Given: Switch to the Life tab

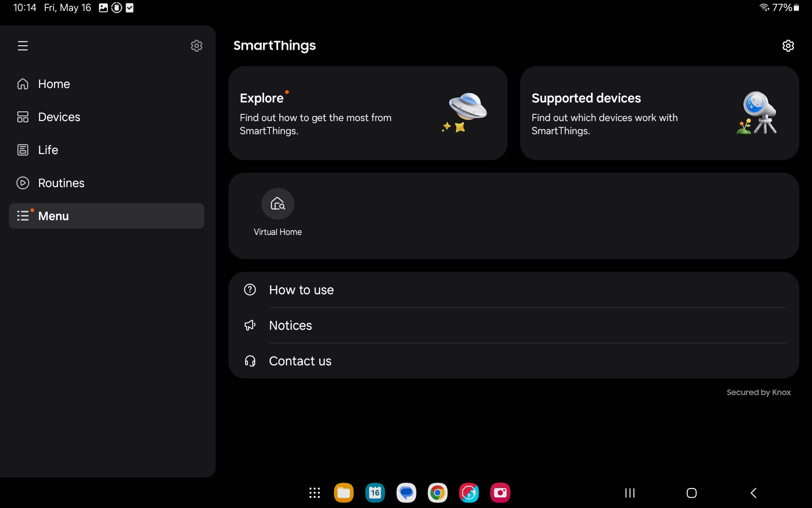Looking at the screenshot, I should coord(48,150).
